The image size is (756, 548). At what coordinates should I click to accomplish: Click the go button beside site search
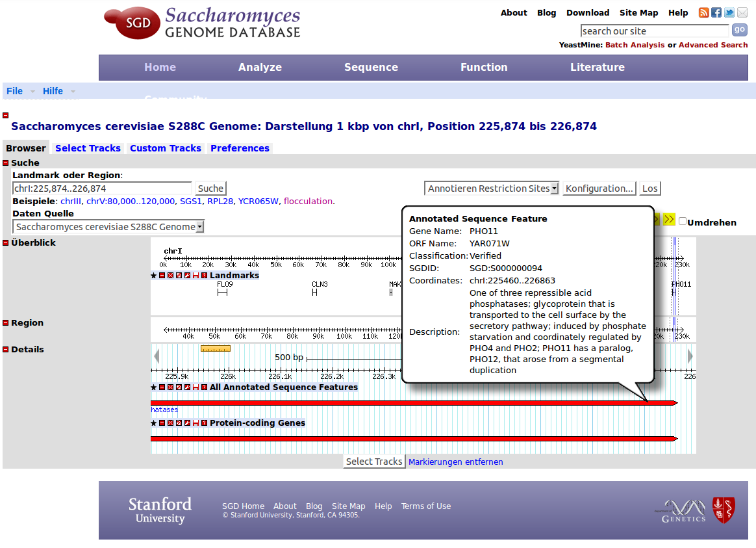740,30
